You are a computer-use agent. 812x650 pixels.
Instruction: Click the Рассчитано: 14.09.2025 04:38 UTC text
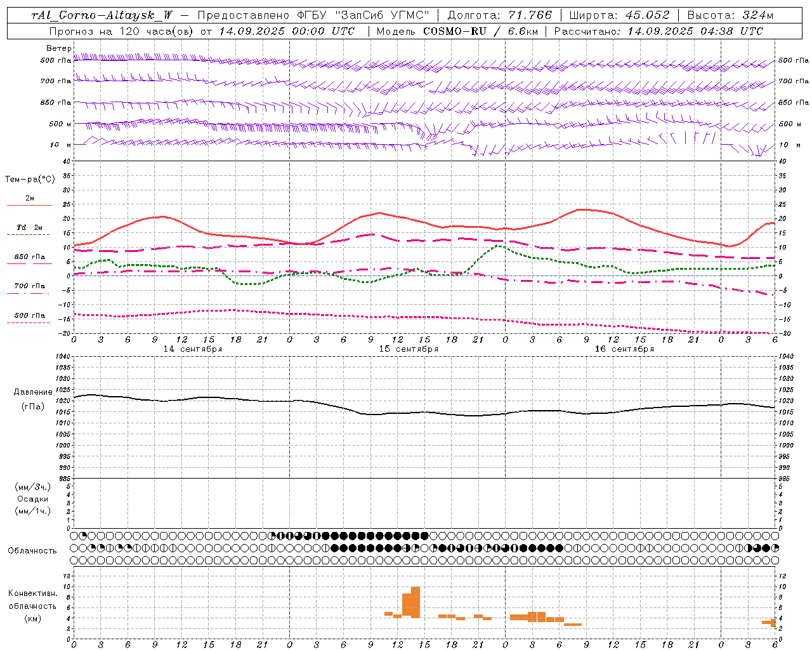pyautogui.click(x=658, y=31)
